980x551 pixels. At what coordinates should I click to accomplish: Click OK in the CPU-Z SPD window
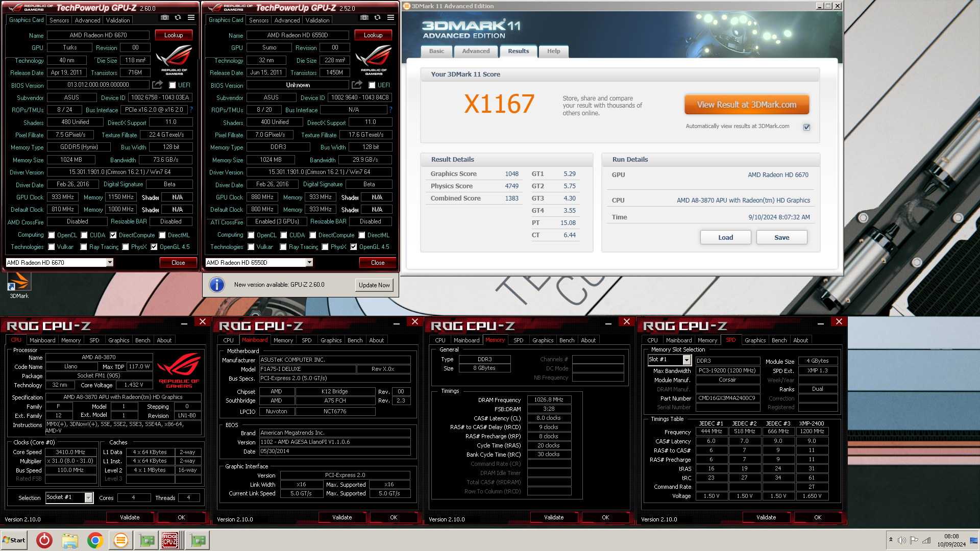click(818, 517)
